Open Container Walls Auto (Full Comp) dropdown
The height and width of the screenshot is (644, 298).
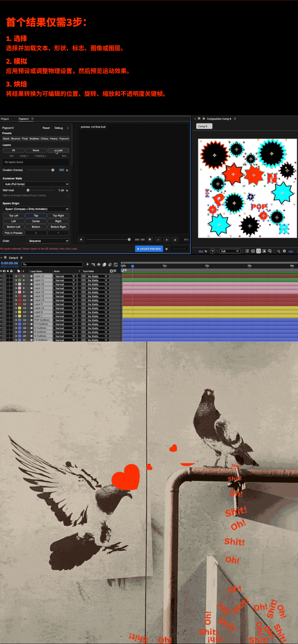[x=36, y=184]
